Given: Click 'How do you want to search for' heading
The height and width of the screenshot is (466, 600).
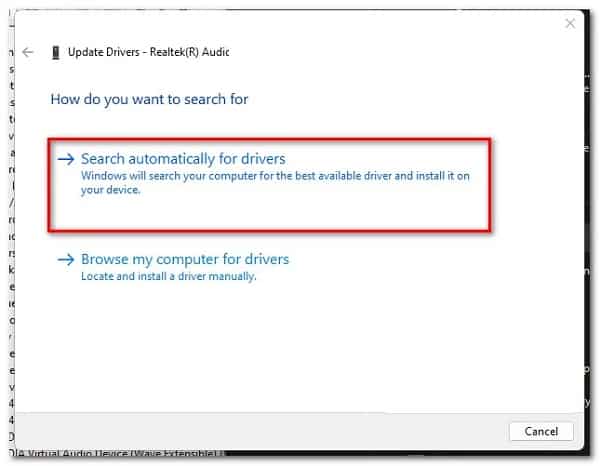Looking at the screenshot, I should (x=149, y=99).
